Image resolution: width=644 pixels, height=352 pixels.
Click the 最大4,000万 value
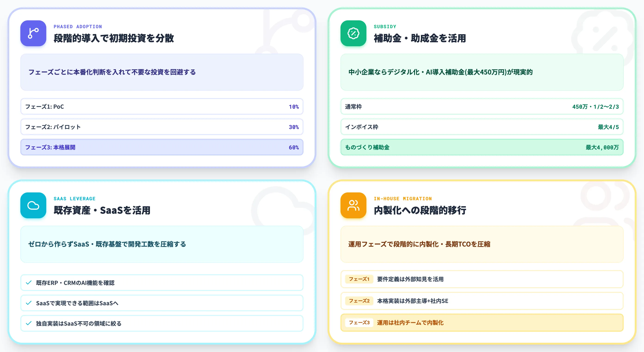(x=602, y=148)
